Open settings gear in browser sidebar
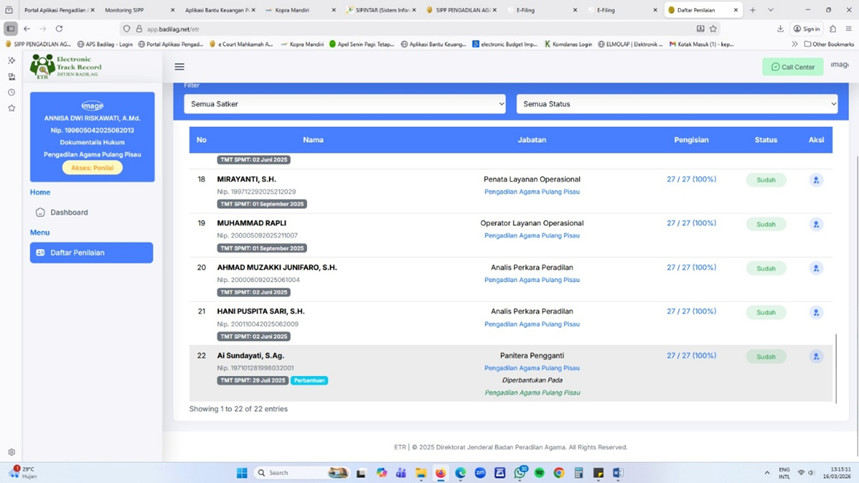Screen dimensions: 859x483 [x=11, y=452]
